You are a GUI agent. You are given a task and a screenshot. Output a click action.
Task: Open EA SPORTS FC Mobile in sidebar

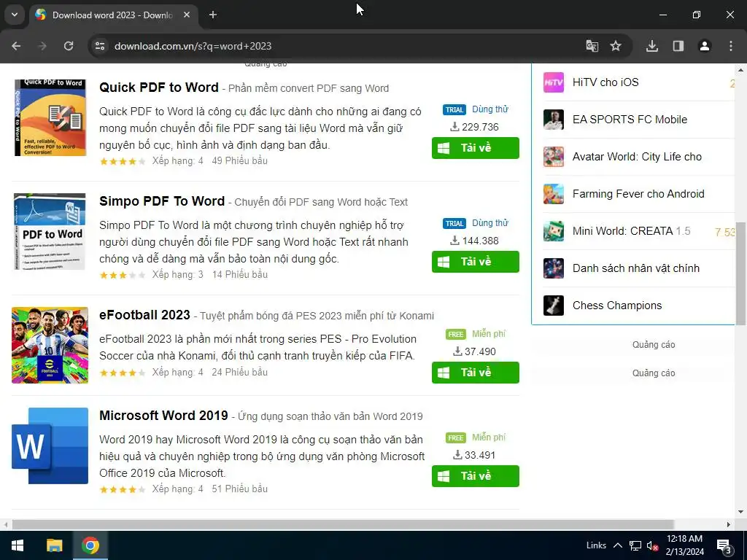pos(630,120)
